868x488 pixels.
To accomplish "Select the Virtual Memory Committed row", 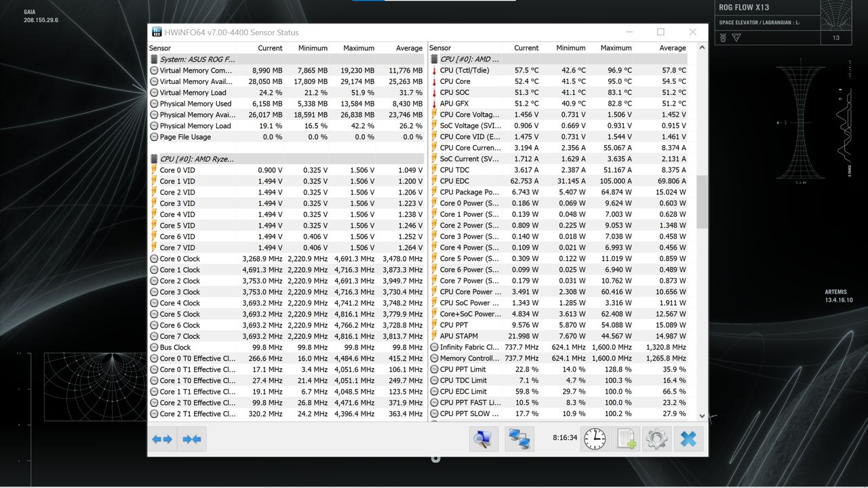I will click(286, 70).
